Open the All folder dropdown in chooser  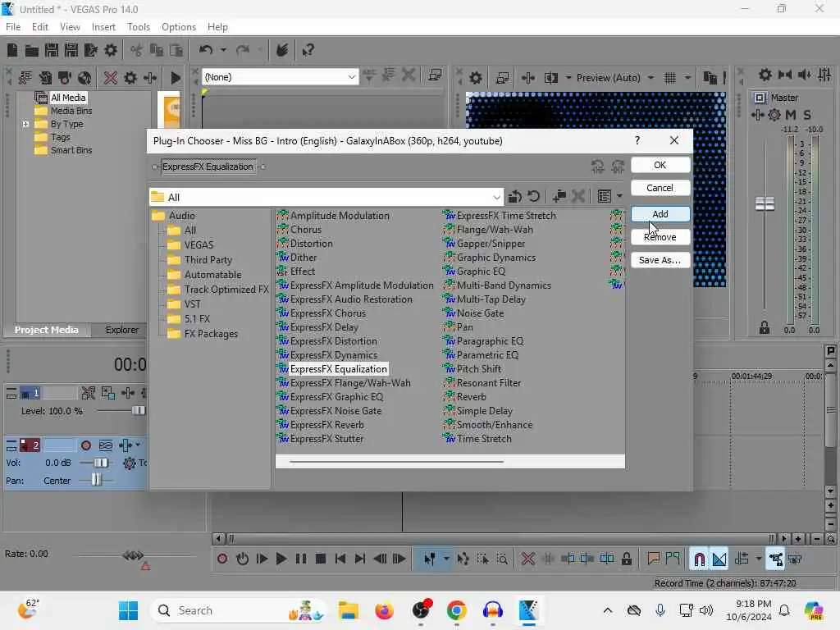tap(496, 197)
